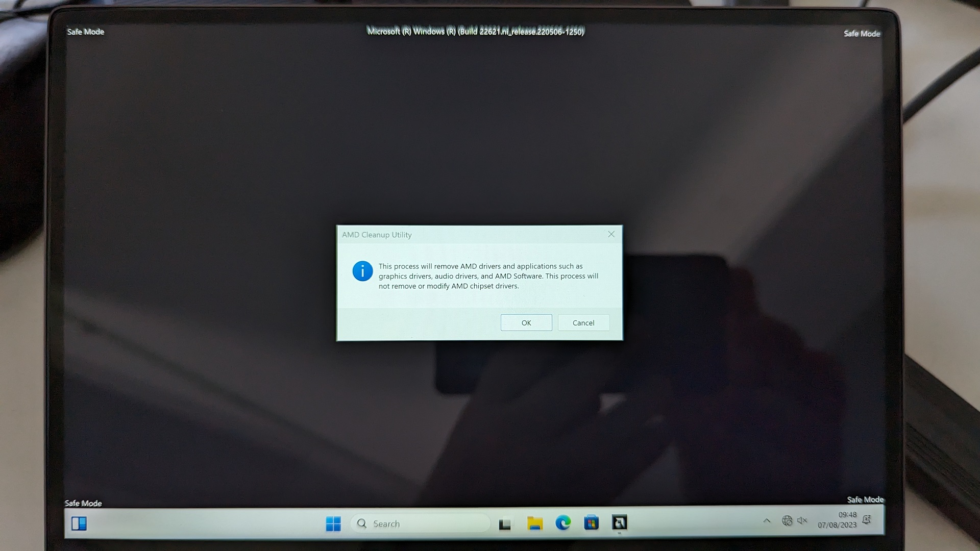Confirm cleanup with OK button
980x551 pixels.
coord(526,323)
